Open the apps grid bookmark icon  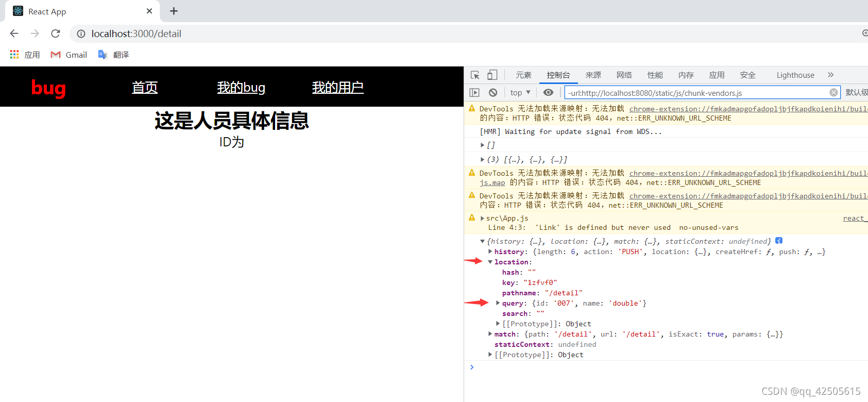click(14, 55)
